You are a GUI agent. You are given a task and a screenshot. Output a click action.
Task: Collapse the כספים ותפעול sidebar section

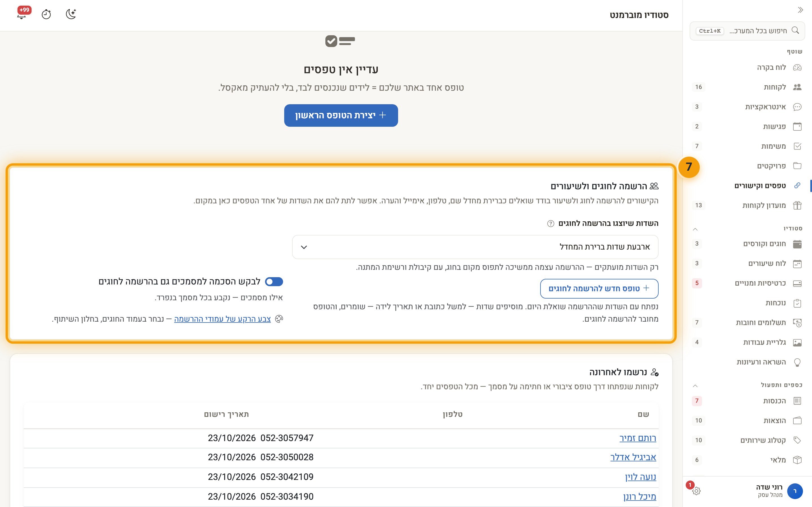[x=695, y=386]
